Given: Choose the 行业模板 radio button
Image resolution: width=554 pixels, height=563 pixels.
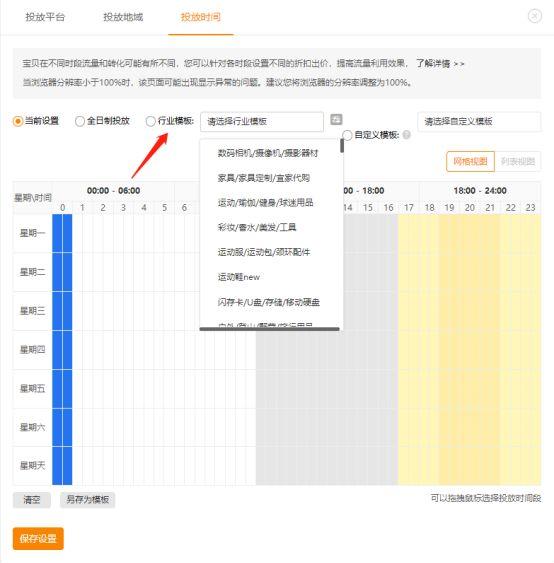Looking at the screenshot, I should coord(150,121).
